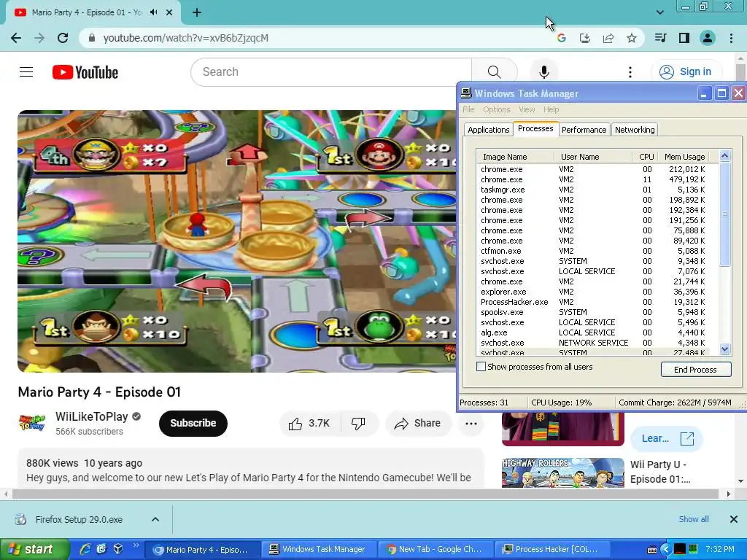Open the Wii Party U video thumbnail
The image size is (747, 560).
click(x=562, y=472)
